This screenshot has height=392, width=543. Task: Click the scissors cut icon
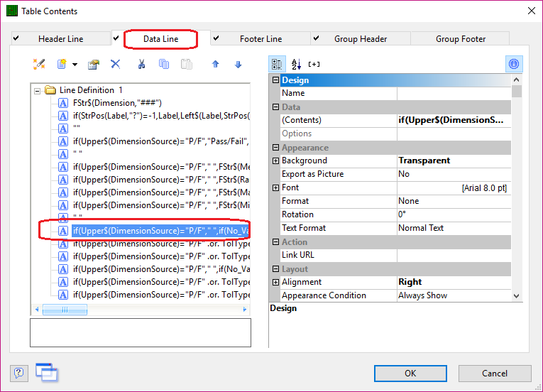click(141, 64)
